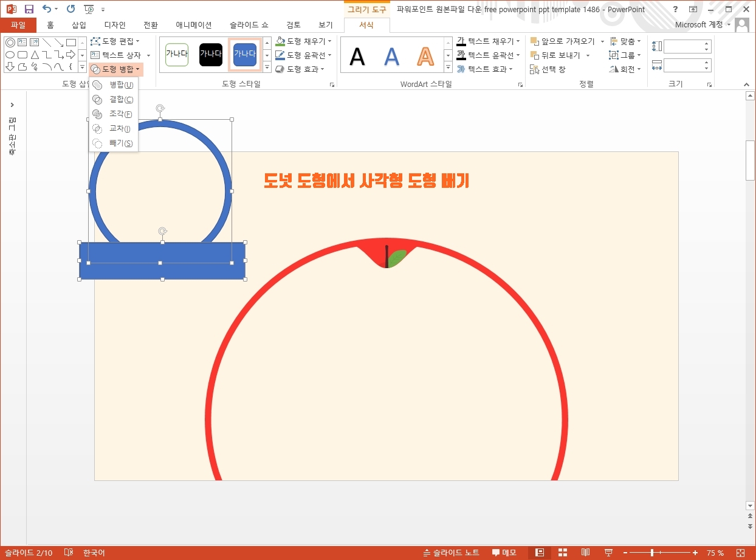Apply the white outlined 가나다 shape style

pos(177,54)
